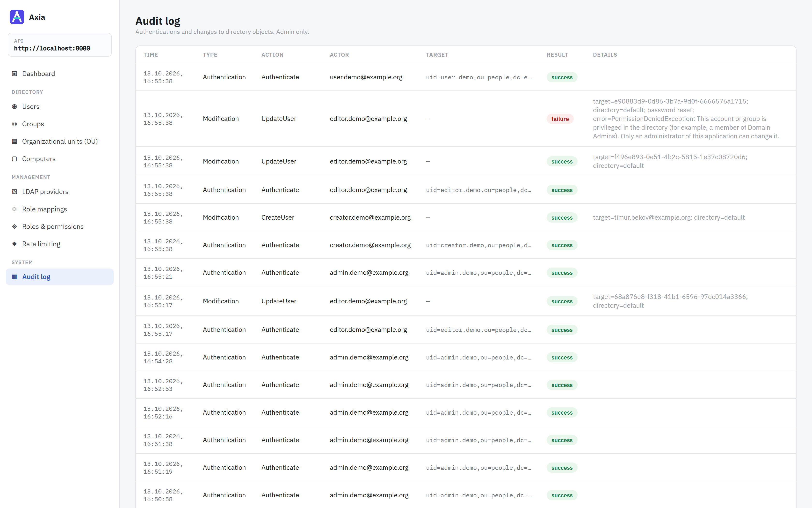Click the Rate limiting icon
This screenshot has height=508, width=812.
(x=14, y=244)
